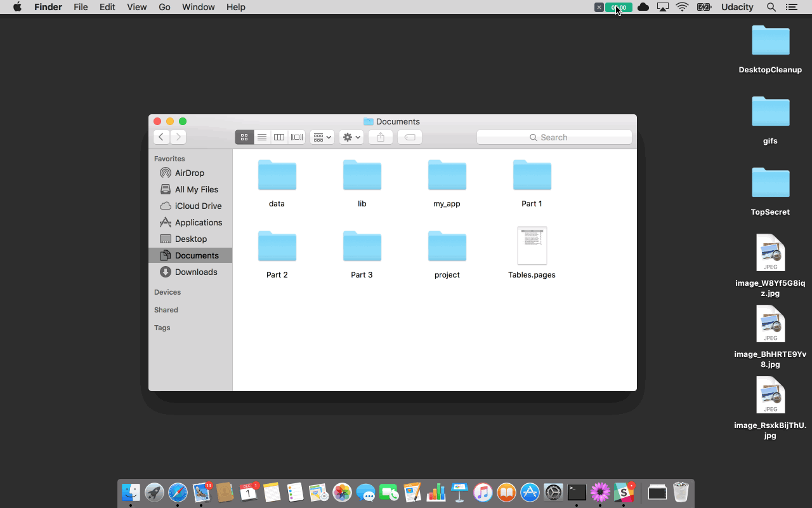Open AirDrop from the Finder sidebar
The width and height of the screenshot is (812, 508).
click(188, 172)
